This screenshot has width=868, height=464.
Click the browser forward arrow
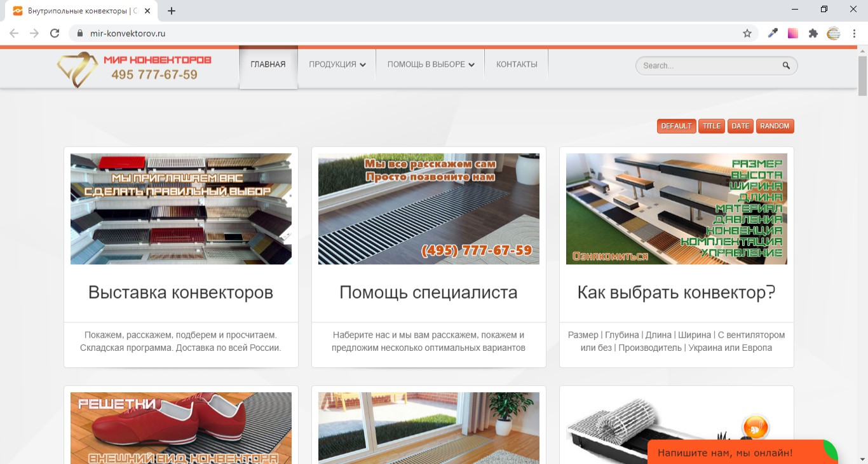[x=34, y=33]
